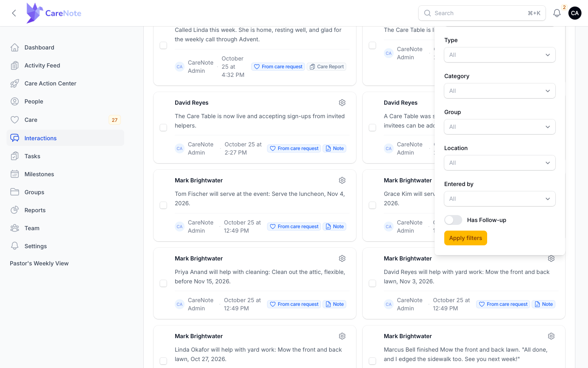The height and width of the screenshot is (368, 588).
Task: Click the Reports pie chart icon
Action: pyautogui.click(x=15, y=210)
